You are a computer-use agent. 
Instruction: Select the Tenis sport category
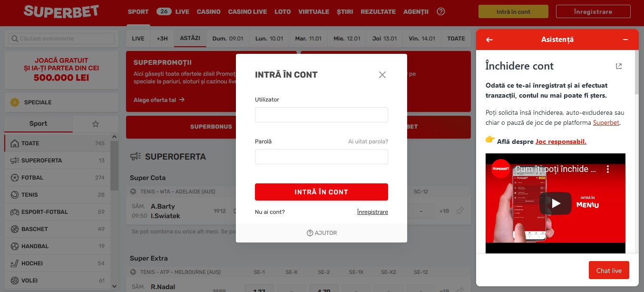click(x=57, y=195)
